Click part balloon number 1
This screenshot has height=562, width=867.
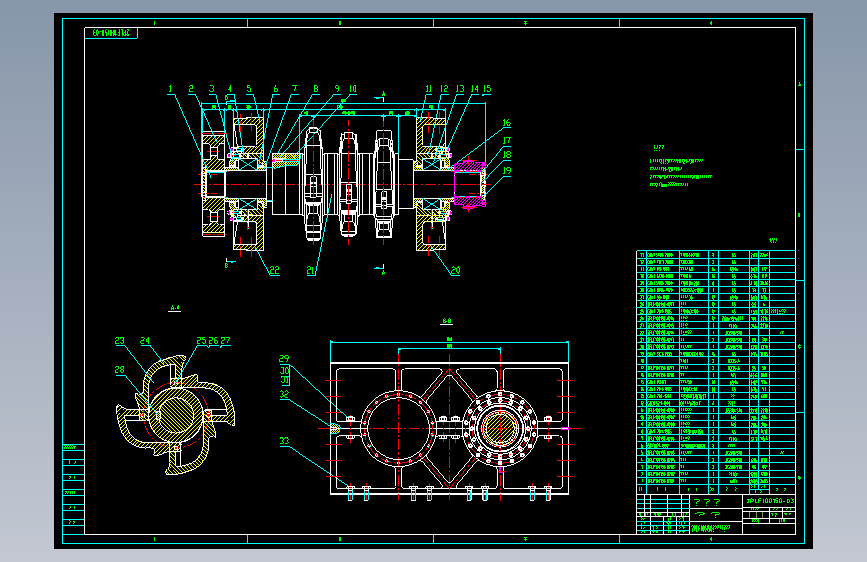(170, 89)
